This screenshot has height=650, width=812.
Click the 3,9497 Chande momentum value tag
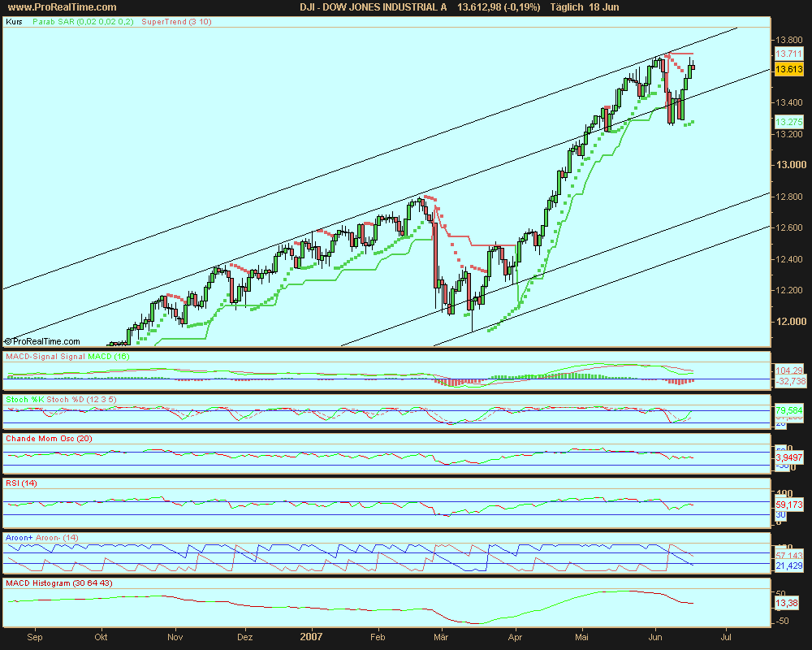pyautogui.click(x=789, y=457)
